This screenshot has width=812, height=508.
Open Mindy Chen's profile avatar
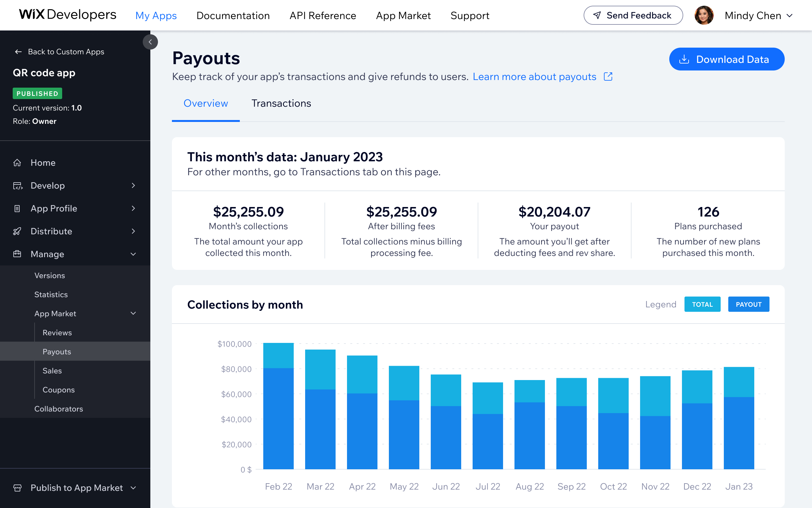pos(704,16)
